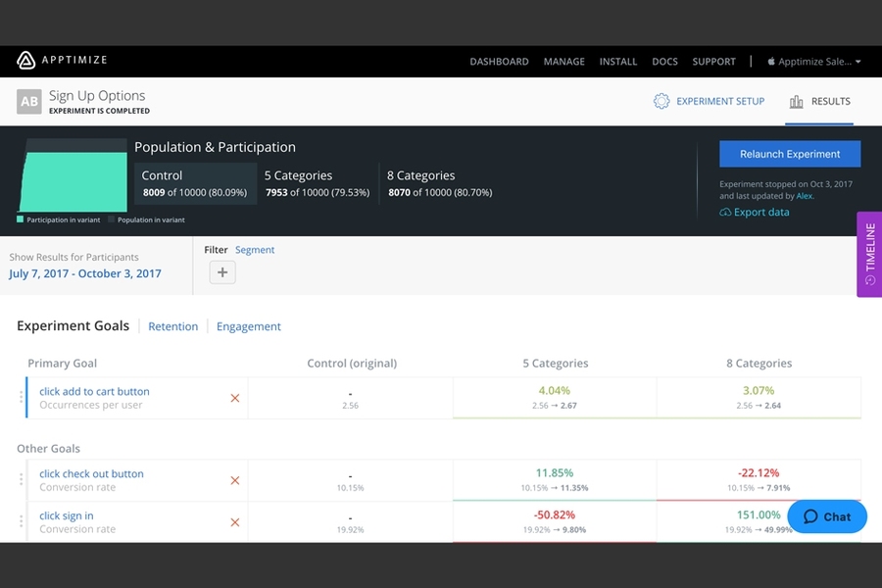Click the Other Goals section label
Screen dimensions: 882x588
(48, 449)
